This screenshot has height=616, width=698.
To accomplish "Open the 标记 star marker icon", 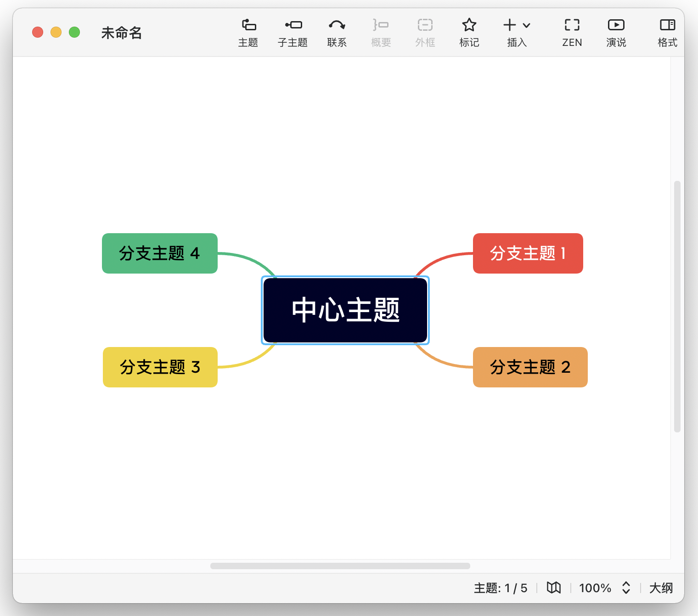I will tap(469, 25).
